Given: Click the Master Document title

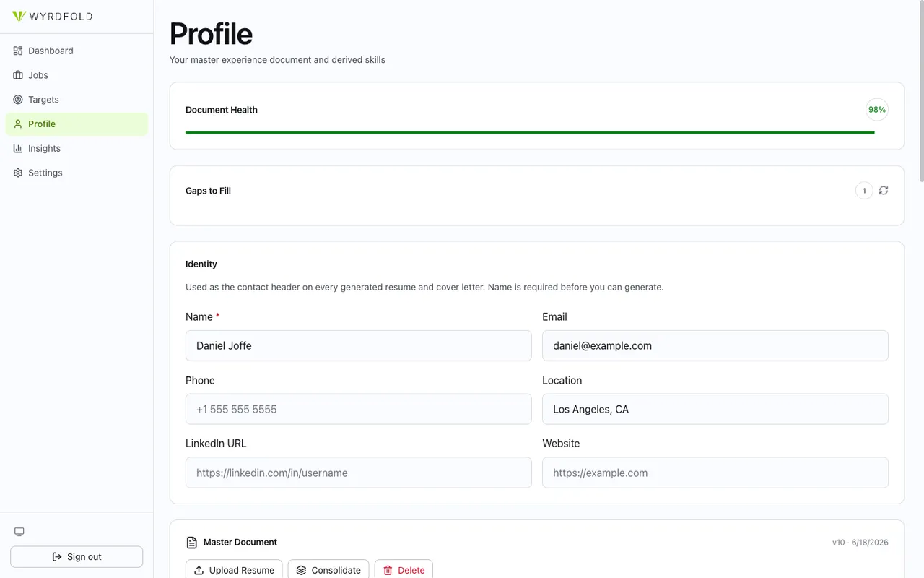Looking at the screenshot, I should pos(240,542).
